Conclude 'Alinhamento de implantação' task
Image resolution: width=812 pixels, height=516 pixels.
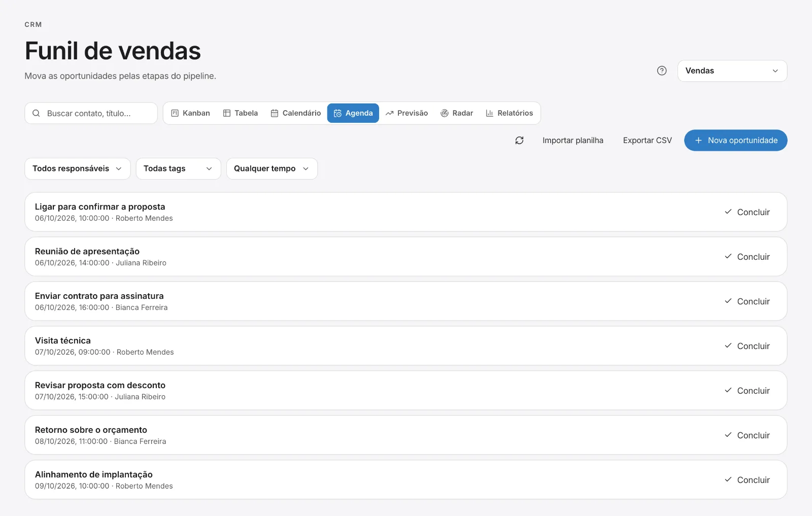tap(747, 480)
